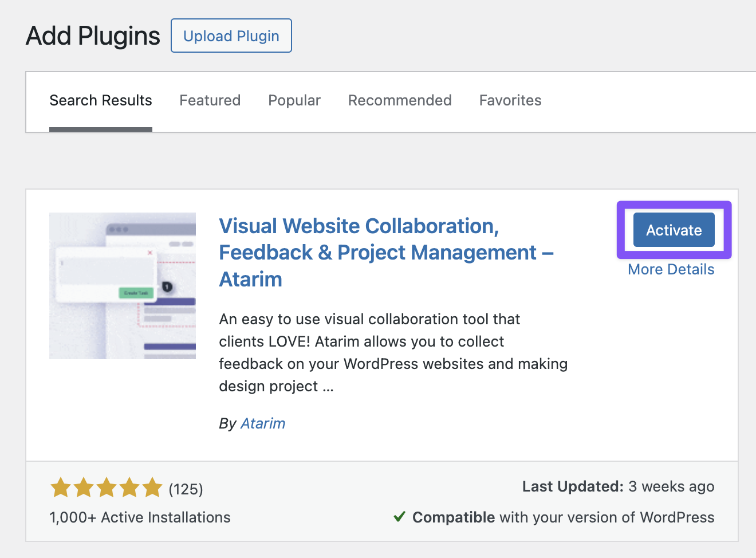Click the green compatibility checkmark icon
Viewport: 756px width, 558px height.
(x=400, y=517)
